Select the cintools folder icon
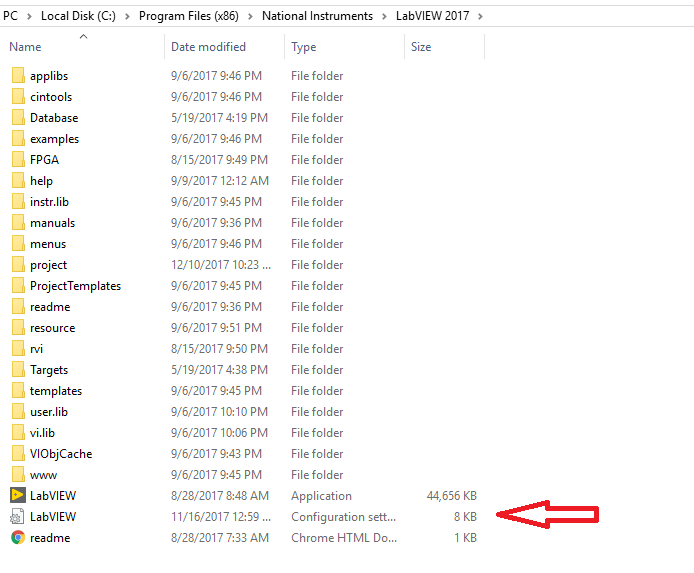 click(18, 96)
